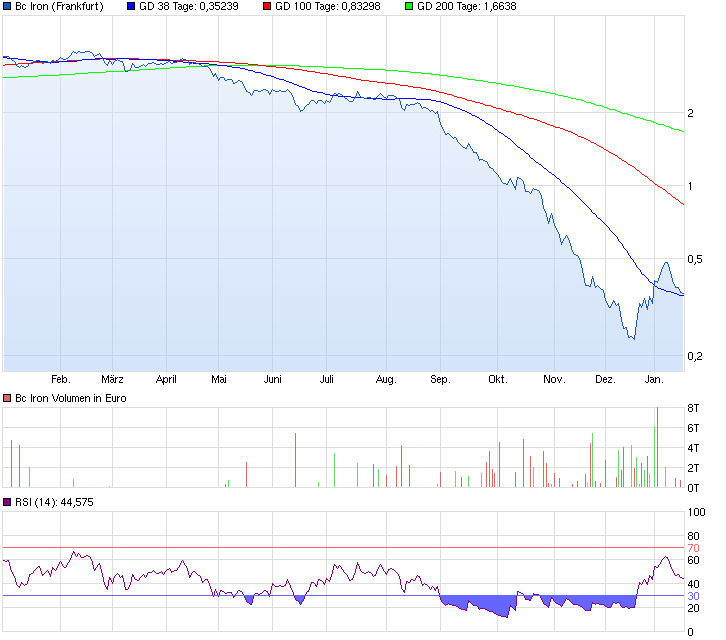Select the 'GD 100 Tage: 0,83298' label
The height and width of the screenshot is (640, 726).
pos(328,6)
